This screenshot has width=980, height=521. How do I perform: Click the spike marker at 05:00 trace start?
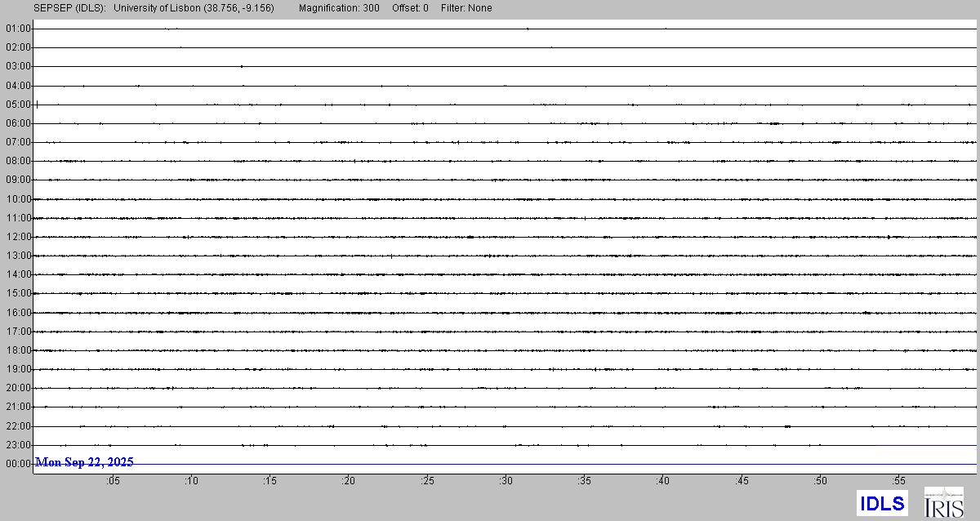click(37, 104)
